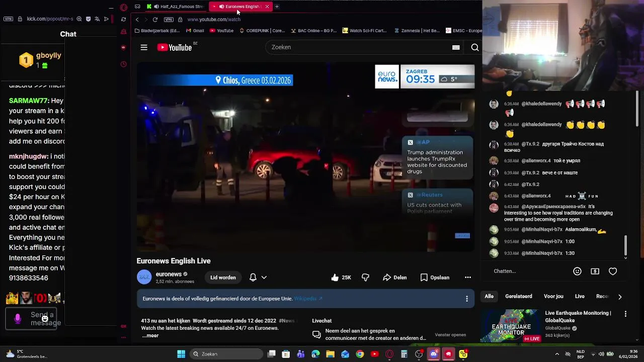This screenshot has width=644, height=362.
Task: Open the on-screen keyboard icon in search box
Action: pos(456,47)
